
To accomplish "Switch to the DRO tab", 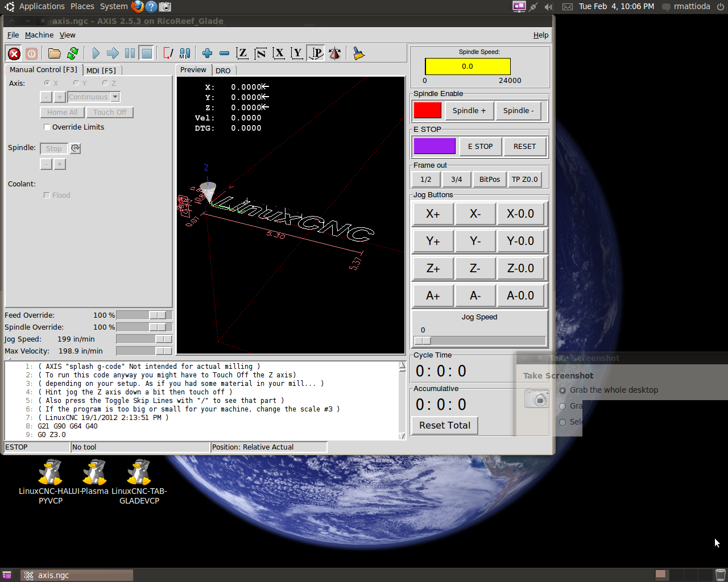I will (223, 70).
